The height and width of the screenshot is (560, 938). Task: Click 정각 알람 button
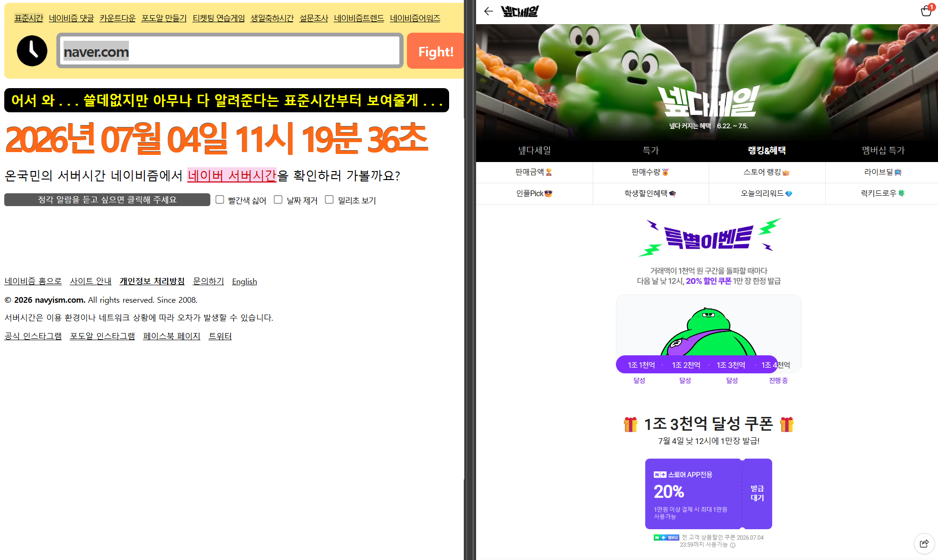pos(107,200)
